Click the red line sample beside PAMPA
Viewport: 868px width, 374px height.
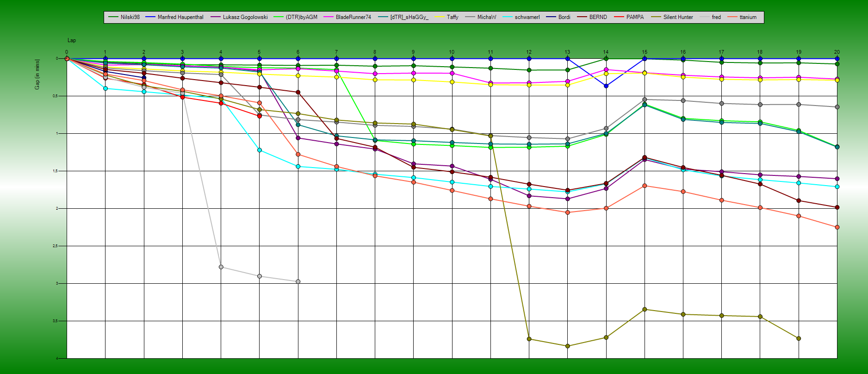(x=619, y=17)
